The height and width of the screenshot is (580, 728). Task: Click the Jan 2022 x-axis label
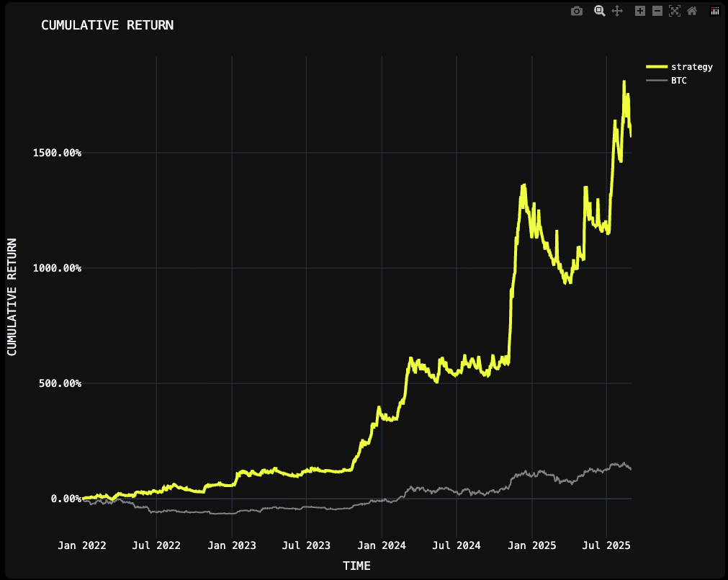[81, 545]
